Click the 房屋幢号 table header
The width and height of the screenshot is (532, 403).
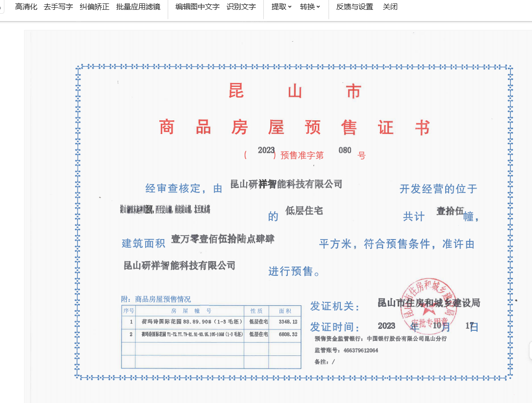(x=191, y=311)
